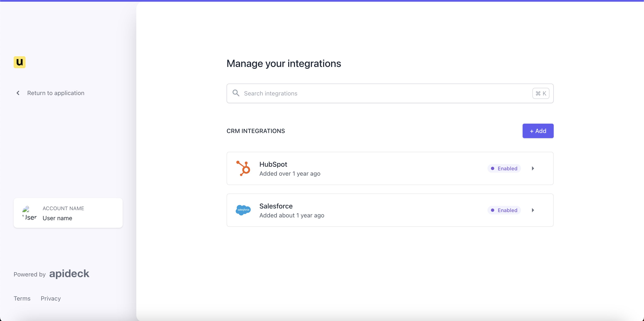
Task: Open the Privacy link
Action: tap(51, 298)
